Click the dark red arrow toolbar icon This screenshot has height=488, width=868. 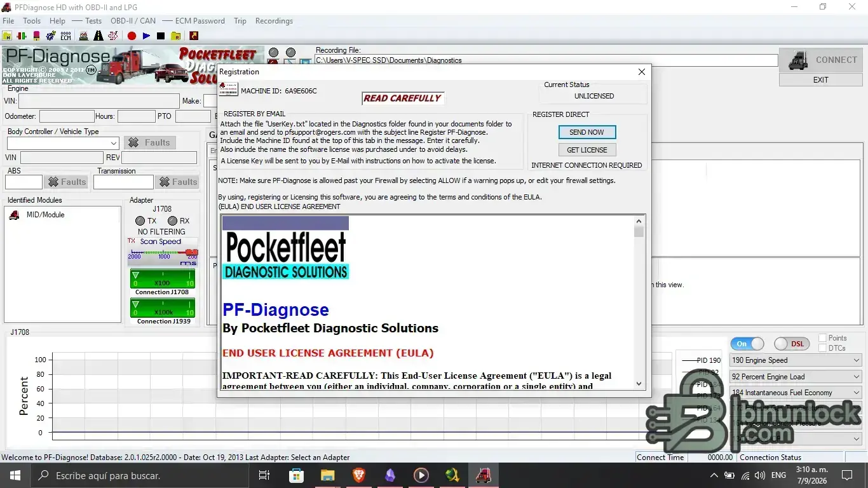click(x=194, y=36)
